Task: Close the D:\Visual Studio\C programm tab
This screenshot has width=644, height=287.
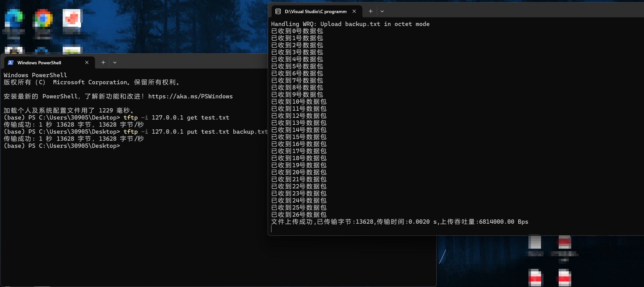Action: pos(354,11)
